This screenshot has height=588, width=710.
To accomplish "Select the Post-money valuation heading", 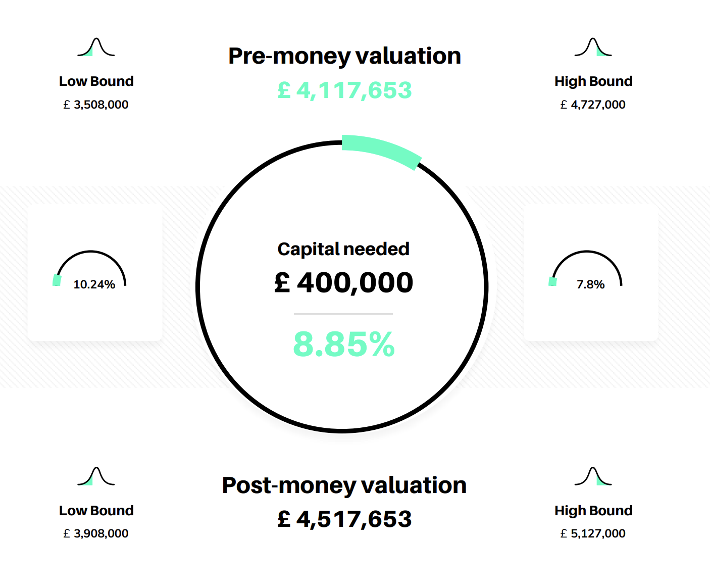I will [x=344, y=485].
